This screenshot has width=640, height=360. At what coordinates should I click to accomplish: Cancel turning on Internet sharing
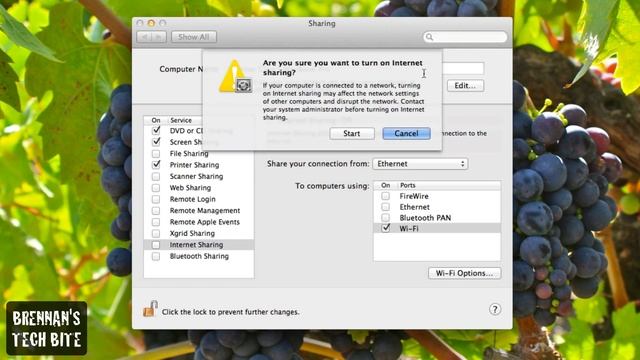(407, 133)
